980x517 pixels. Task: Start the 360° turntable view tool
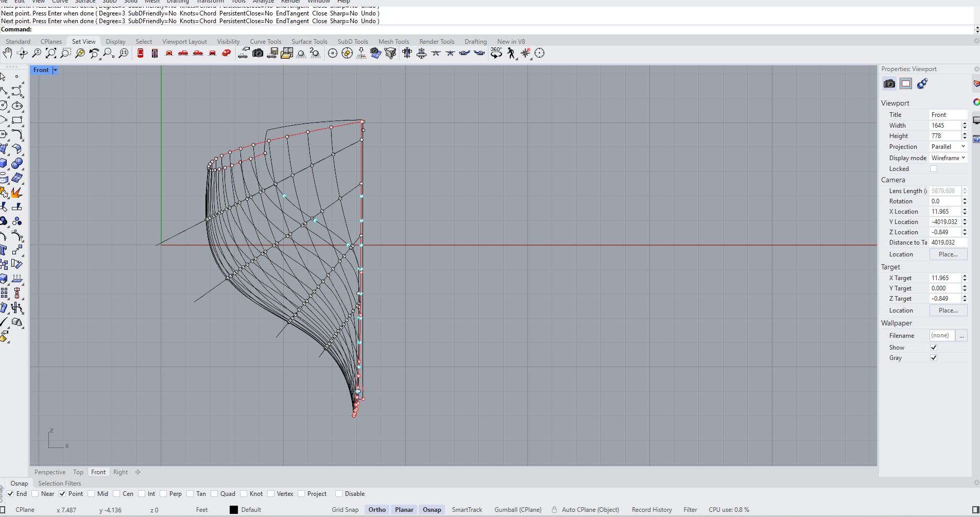point(496,53)
